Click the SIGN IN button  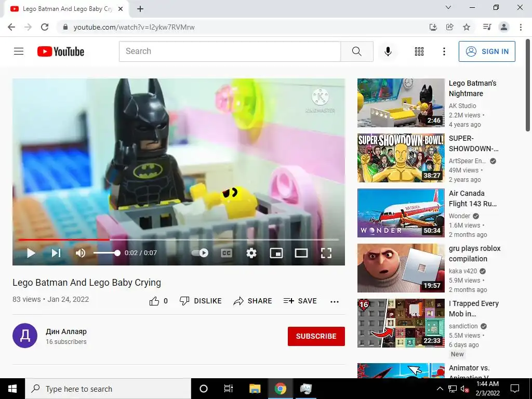tap(486, 51)
